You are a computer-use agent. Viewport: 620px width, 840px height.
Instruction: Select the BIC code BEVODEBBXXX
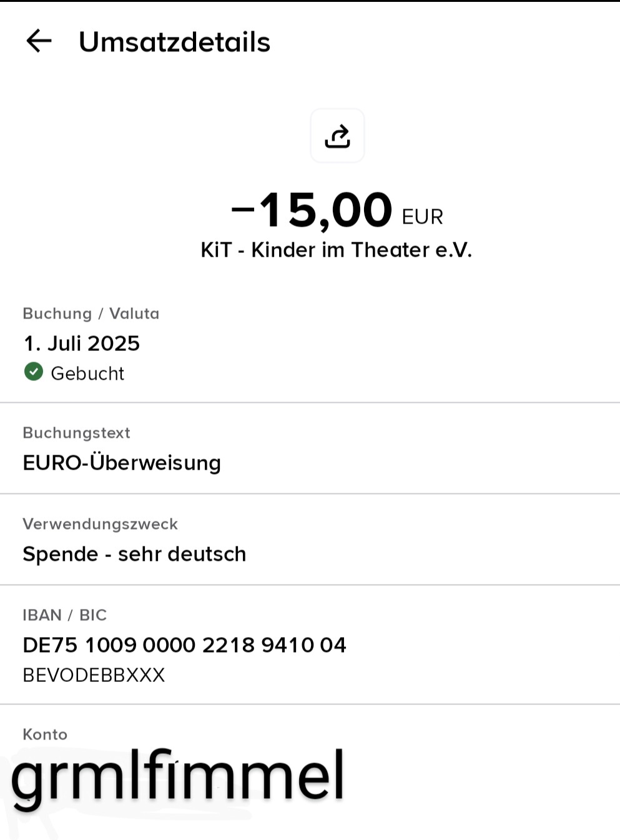(x=94, y=675)
